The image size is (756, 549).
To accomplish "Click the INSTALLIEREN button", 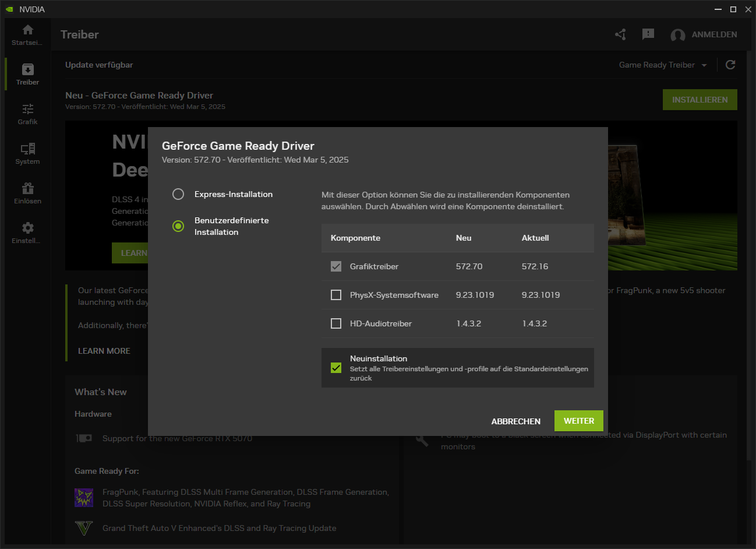I will (700, 100).
